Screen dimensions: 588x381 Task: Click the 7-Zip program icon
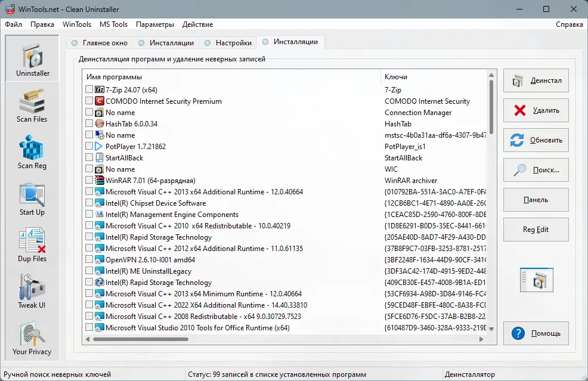(x=100, y=89)
